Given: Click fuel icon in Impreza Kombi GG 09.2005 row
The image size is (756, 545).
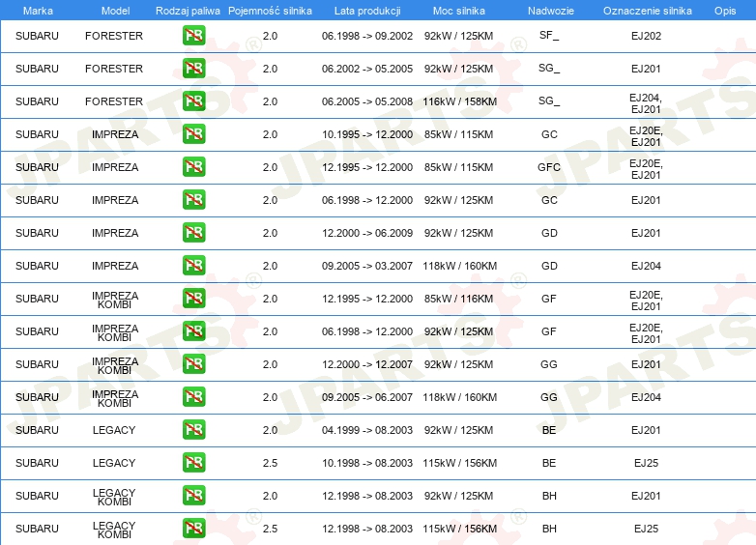Looking at the screenshot, I should coord(193,396).
